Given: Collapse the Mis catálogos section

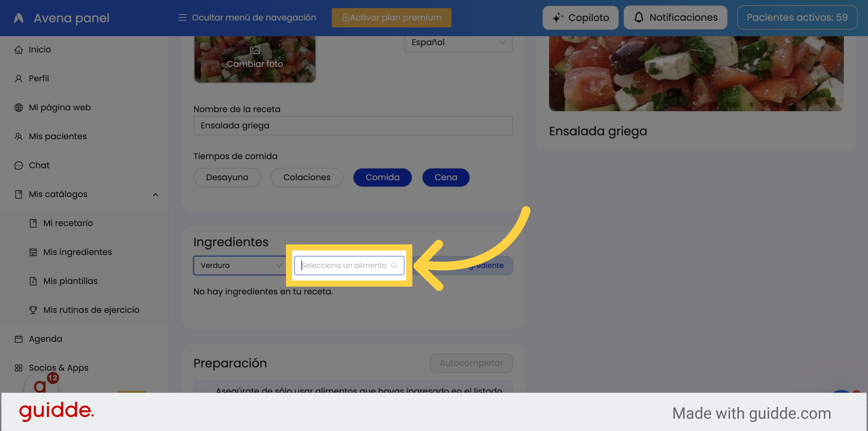Looking at the screenshot, I should (x=155, y=194).
